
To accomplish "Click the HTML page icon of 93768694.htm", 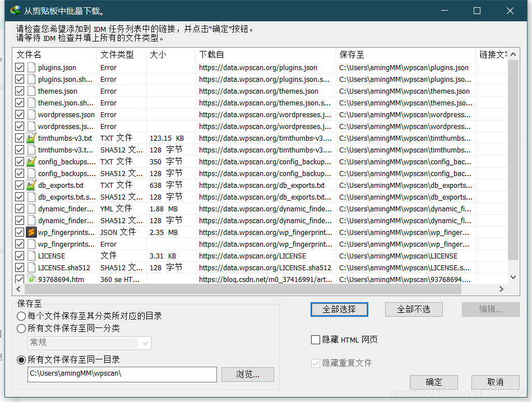I will point(31,279).
